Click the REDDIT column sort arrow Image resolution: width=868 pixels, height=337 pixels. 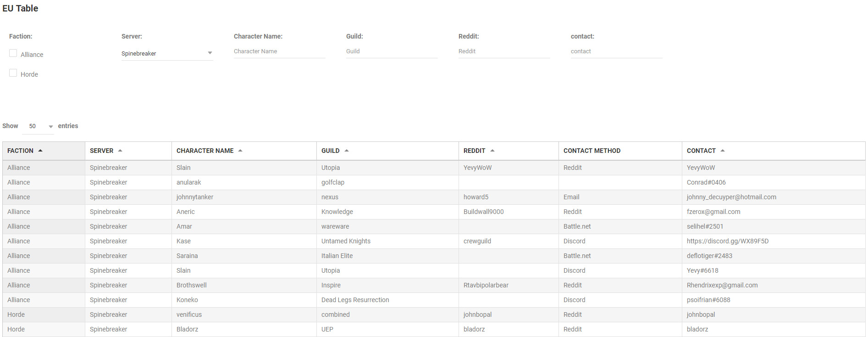[x=492, y=151]
